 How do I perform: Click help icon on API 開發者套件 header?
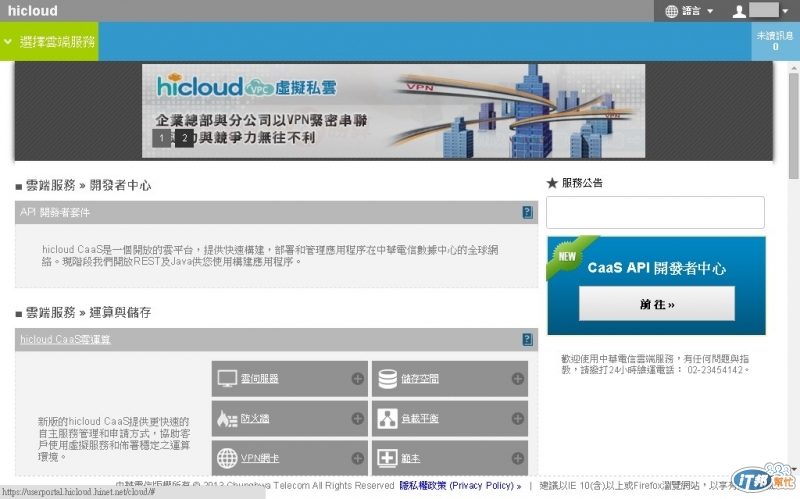click(x=528, y=212)
